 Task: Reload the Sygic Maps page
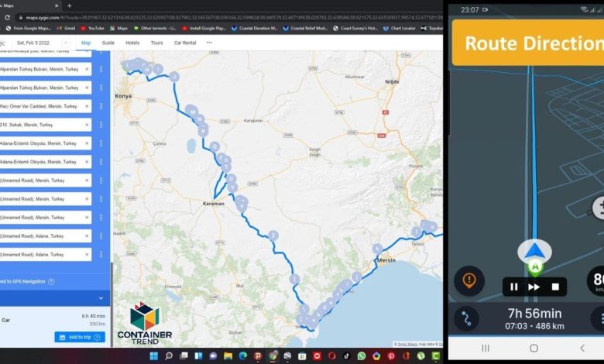pos(7,17)
